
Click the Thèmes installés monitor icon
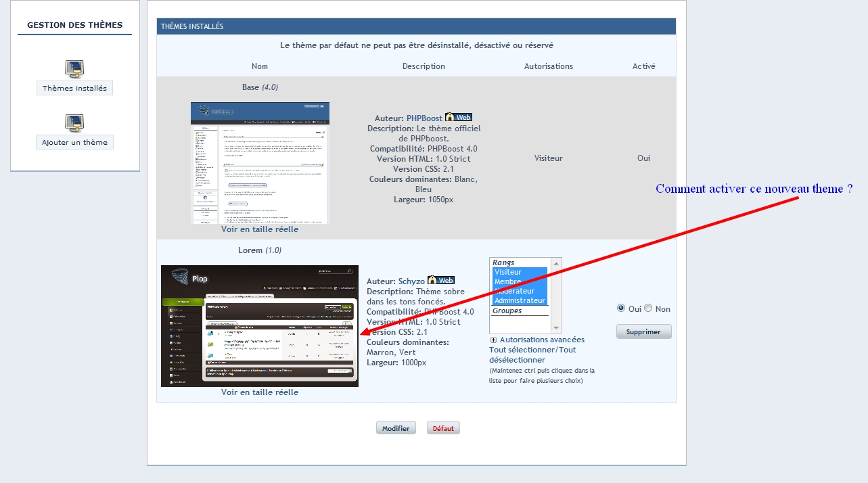tap(74, 69)
